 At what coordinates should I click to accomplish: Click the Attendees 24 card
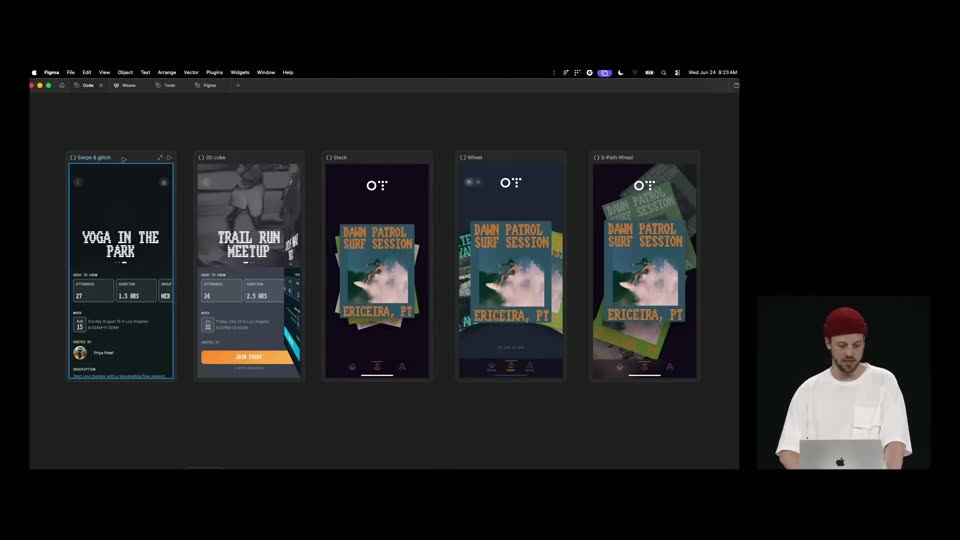(221, 291)
